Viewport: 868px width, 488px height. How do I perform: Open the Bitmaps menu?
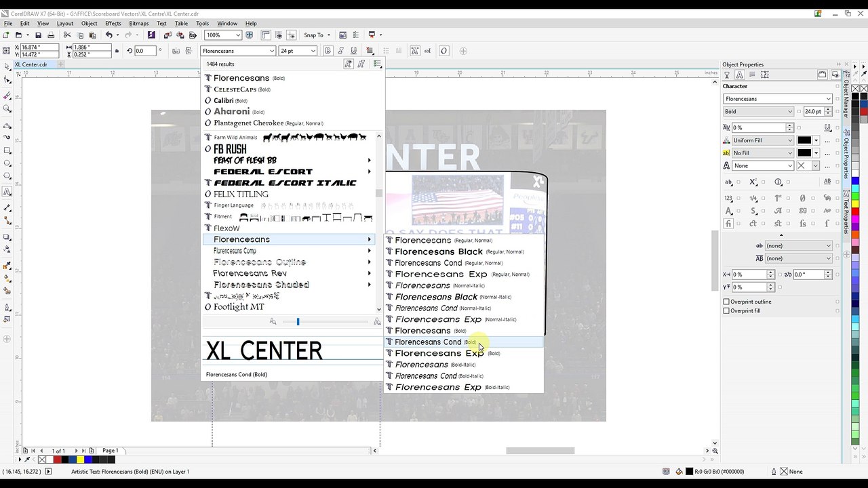pyautogui.click(x=139, y=24)
